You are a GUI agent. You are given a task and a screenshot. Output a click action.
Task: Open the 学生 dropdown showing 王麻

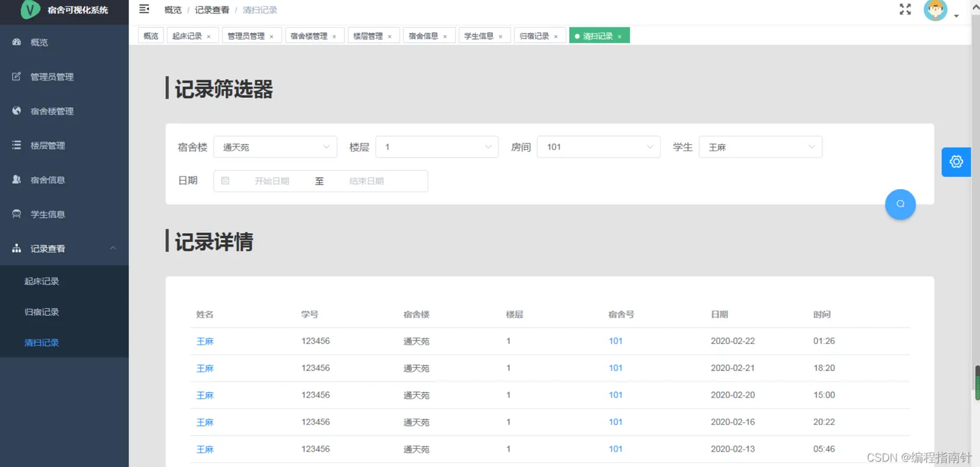(760, 147)
